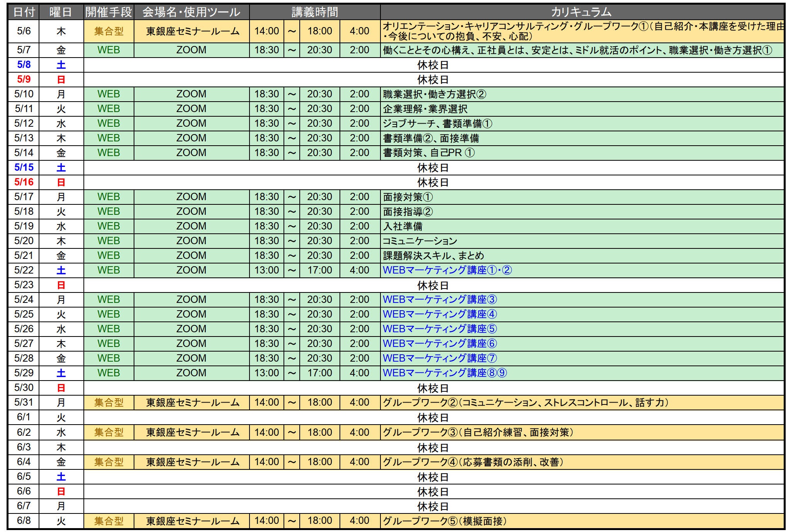Image resolution: width=786 pixels, height=532 pixels.
Task: Click 課題解決スキル、まとめ curriculum cell
Action: [582, 256]
